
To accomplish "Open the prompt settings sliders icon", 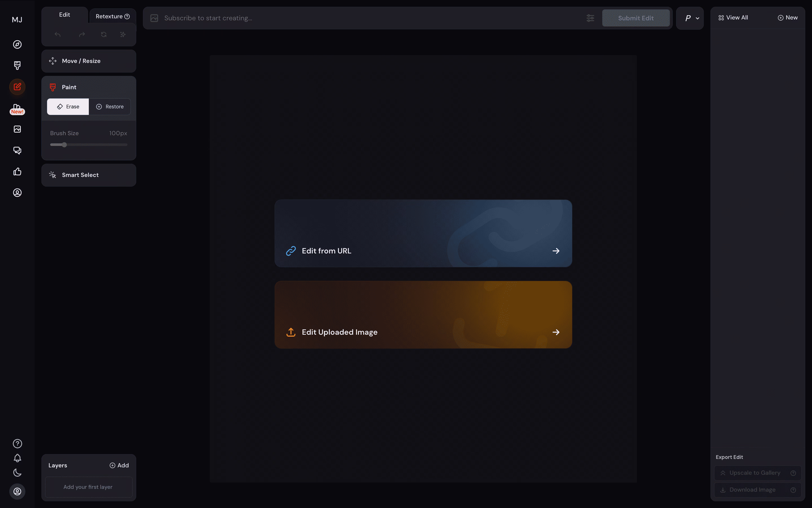I will (x=590, y=18).
